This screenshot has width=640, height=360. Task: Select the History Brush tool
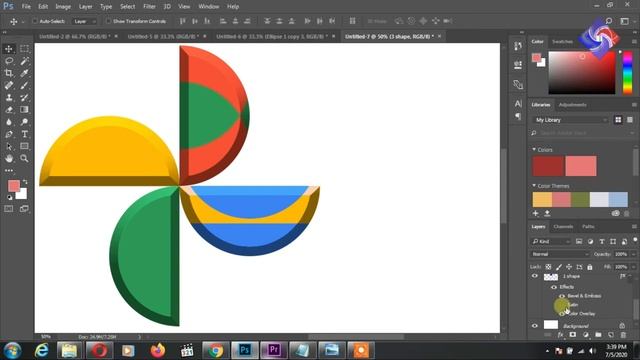pyautogui.click(x=24, y=98)
